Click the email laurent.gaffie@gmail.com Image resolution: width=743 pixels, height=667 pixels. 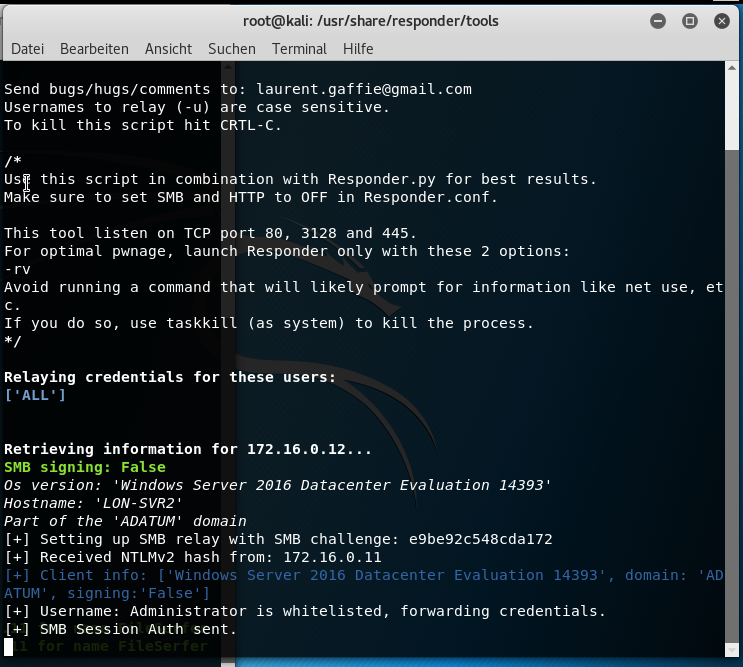point(364,89)
